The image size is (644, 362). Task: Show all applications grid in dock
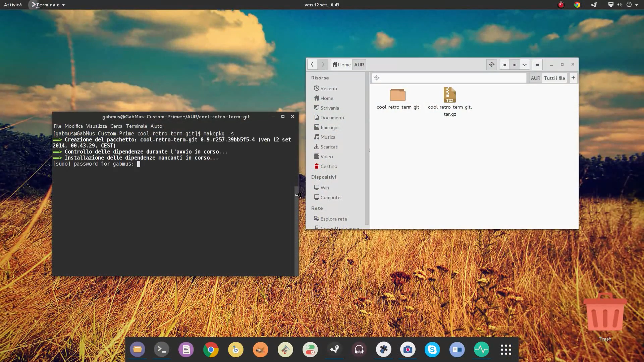506,350
